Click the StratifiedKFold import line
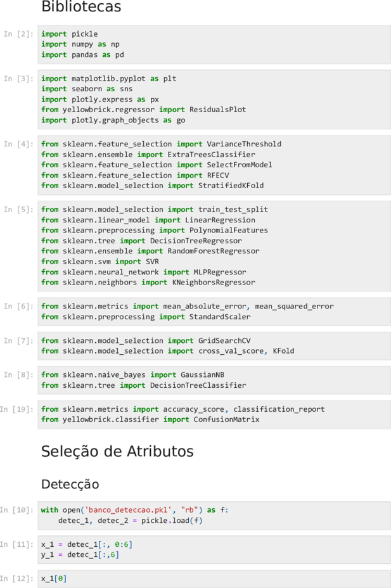Screen dimensions: 391x588 click(153, 185)
